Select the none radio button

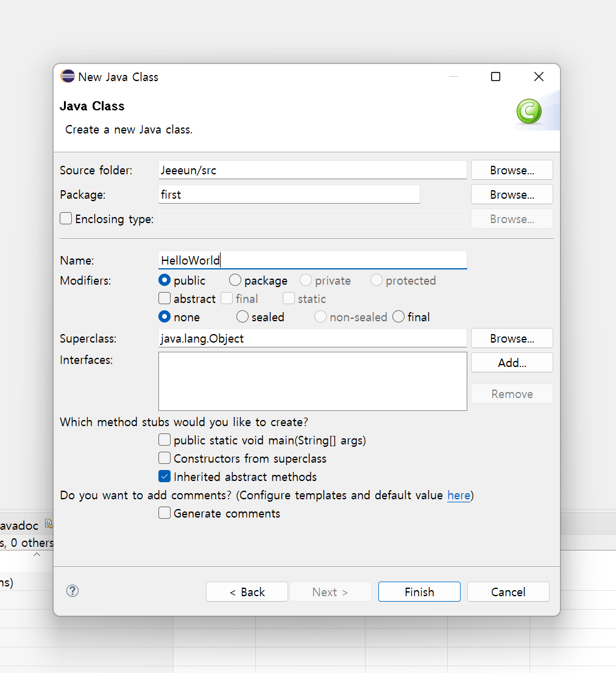click(165, 317)
